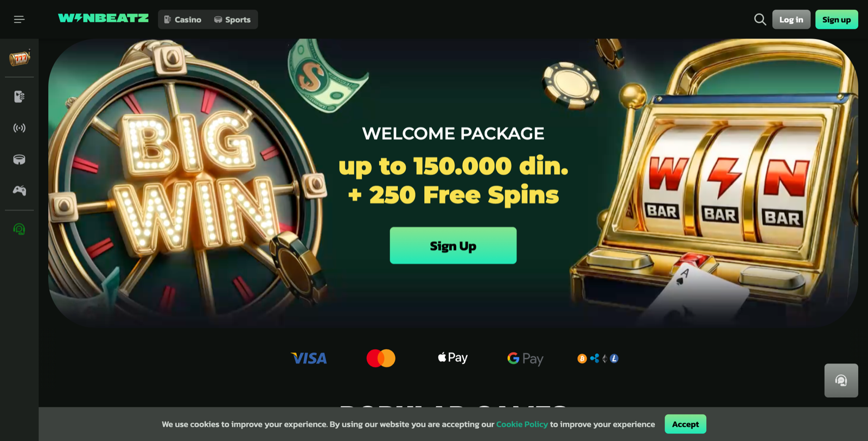Click the Mastercard payment logo
The height and width of the screenshot is (441, 868).
381,358
